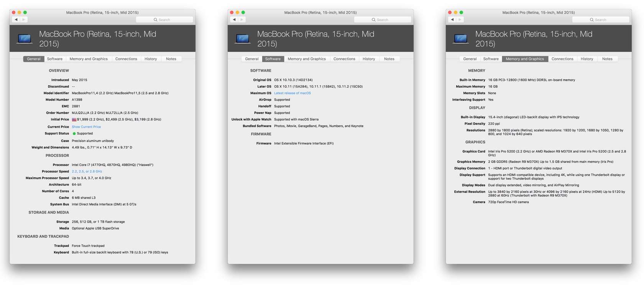Go forward in the left window
The height and width of the screenshot is (287, 644).
pyautogui.click(x=24, y=20)
